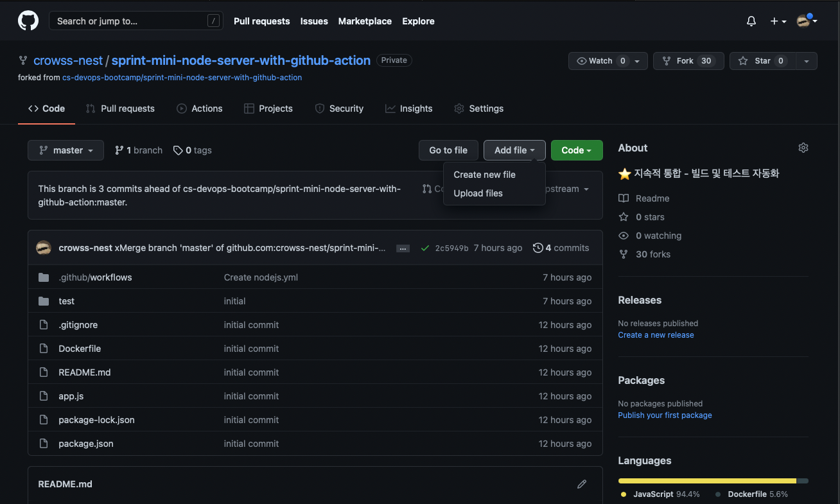Image resolution: width=840 pixels, height=504 pixels.
Task: Fork the repository with Fork button
Action: [688, 61]
